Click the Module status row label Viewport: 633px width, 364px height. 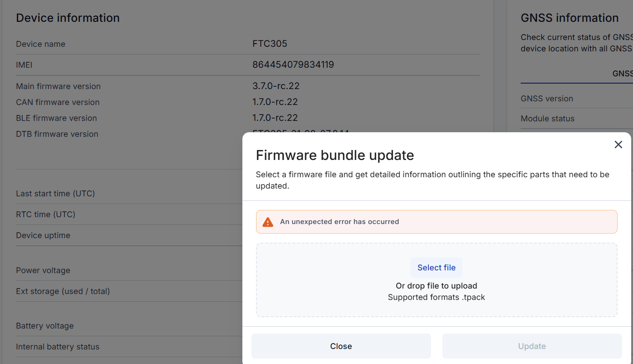click(548, 119)
